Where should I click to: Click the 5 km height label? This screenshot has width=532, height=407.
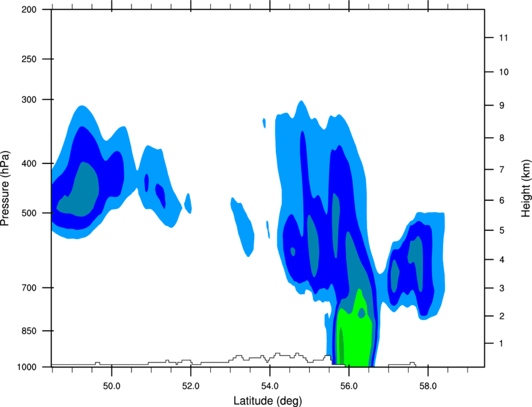click(x=501, y=230)
